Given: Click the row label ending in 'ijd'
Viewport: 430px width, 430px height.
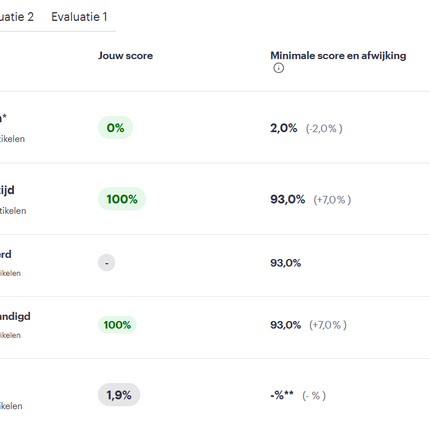Looking at the screenshot, I should pos(7,190).
